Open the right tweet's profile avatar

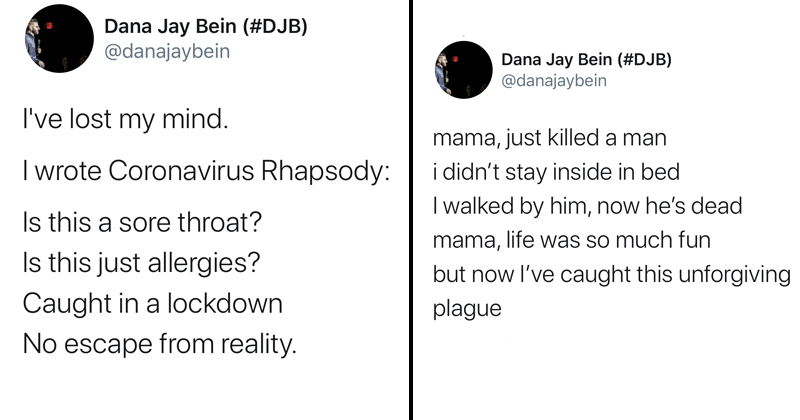click(x=463, y=70)
